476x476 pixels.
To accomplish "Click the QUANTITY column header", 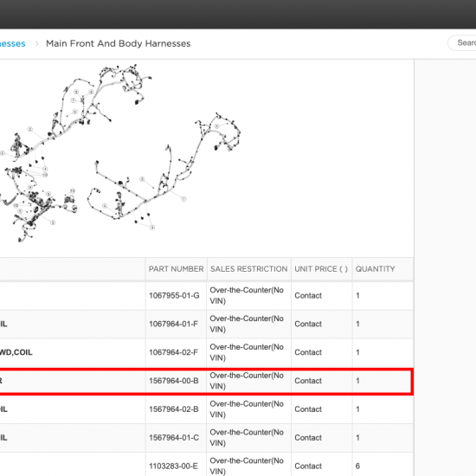I will click(x=376, y=269).
